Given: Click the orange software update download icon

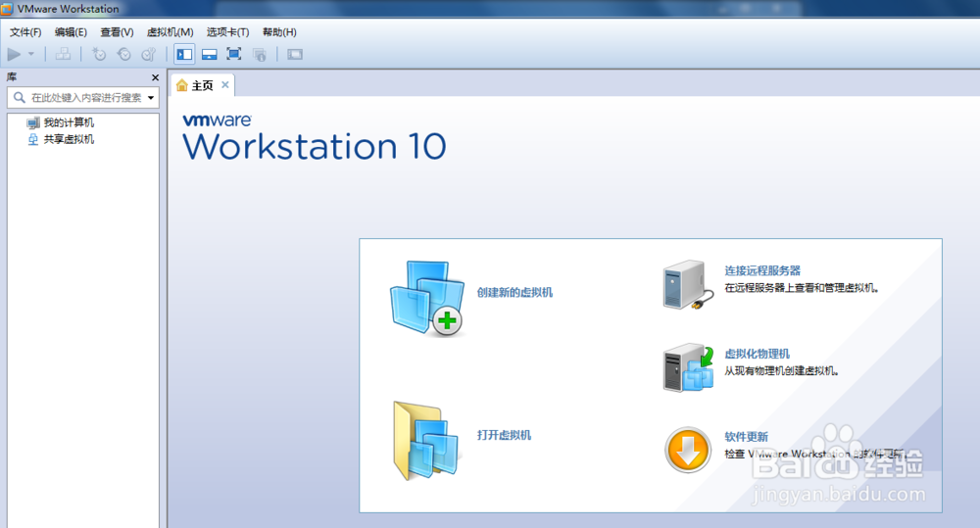Looking at the screenshot, I should click(x=688, y=450).
